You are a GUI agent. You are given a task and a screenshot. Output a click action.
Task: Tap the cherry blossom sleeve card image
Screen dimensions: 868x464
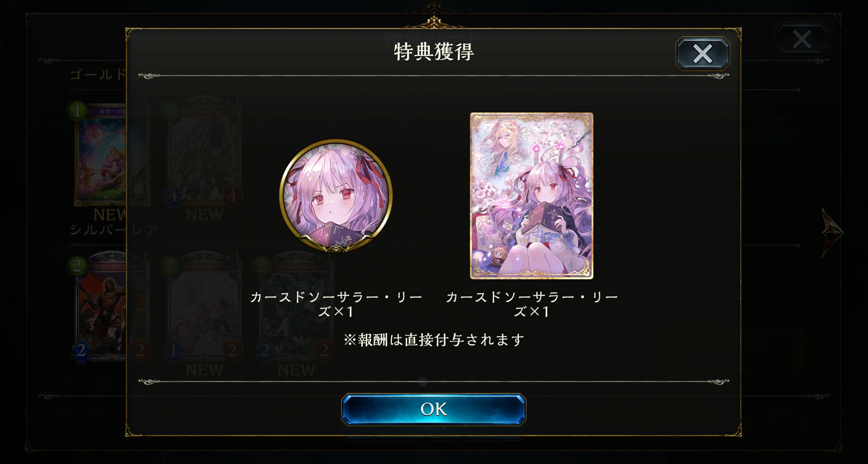531,196
